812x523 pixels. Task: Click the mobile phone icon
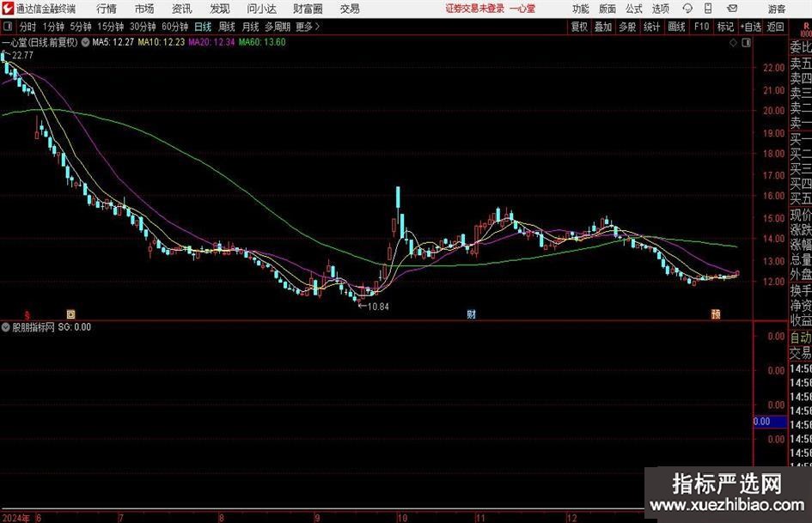point(708,9)
